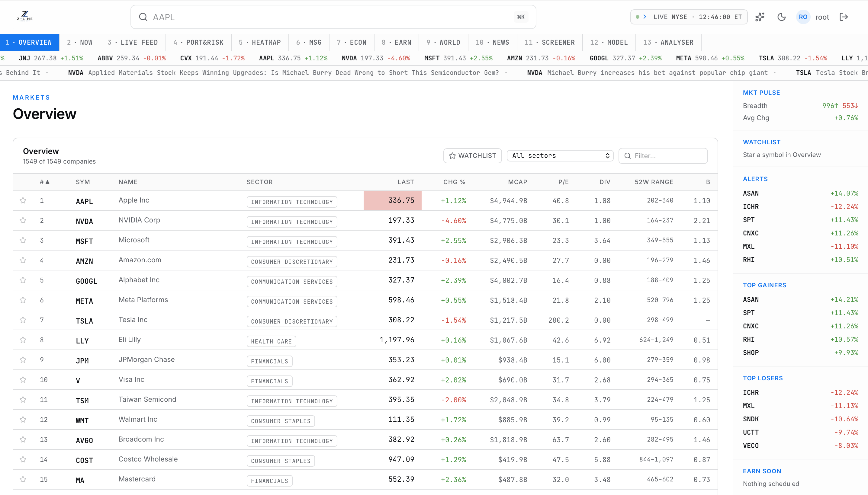This screenshot has width=868, height=495.
Task: Click the logout icon
Action: click(844, 17)
